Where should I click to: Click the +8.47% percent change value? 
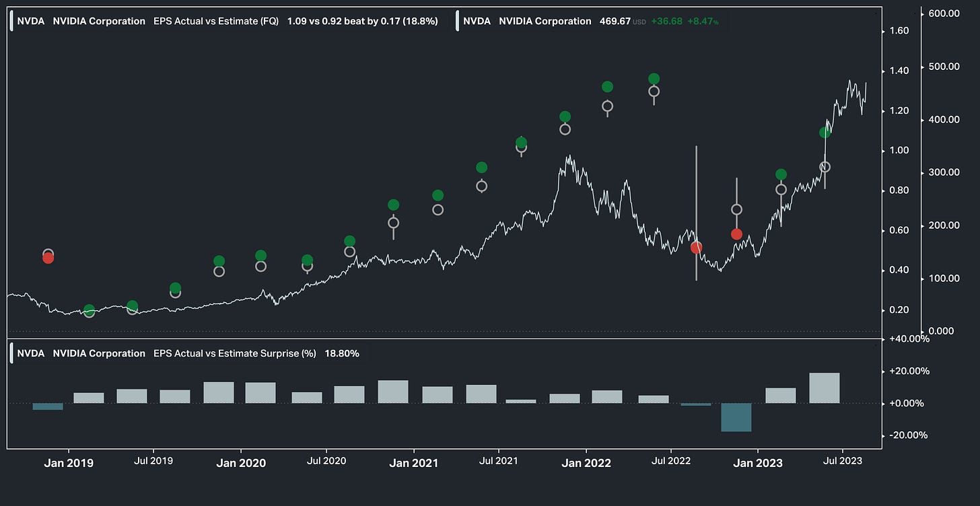[703, 21]
